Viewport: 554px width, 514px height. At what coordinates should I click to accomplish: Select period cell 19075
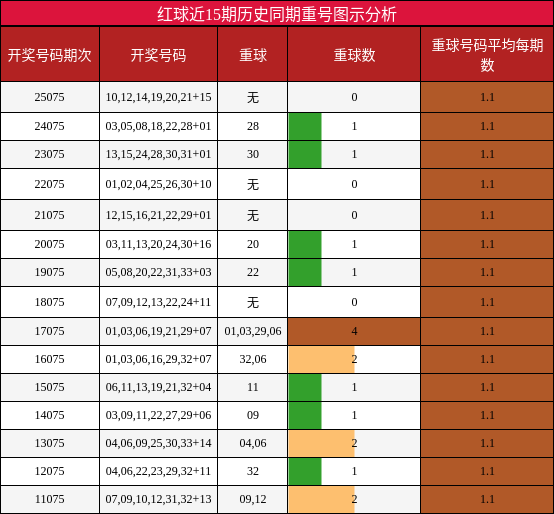coord(49,272)
